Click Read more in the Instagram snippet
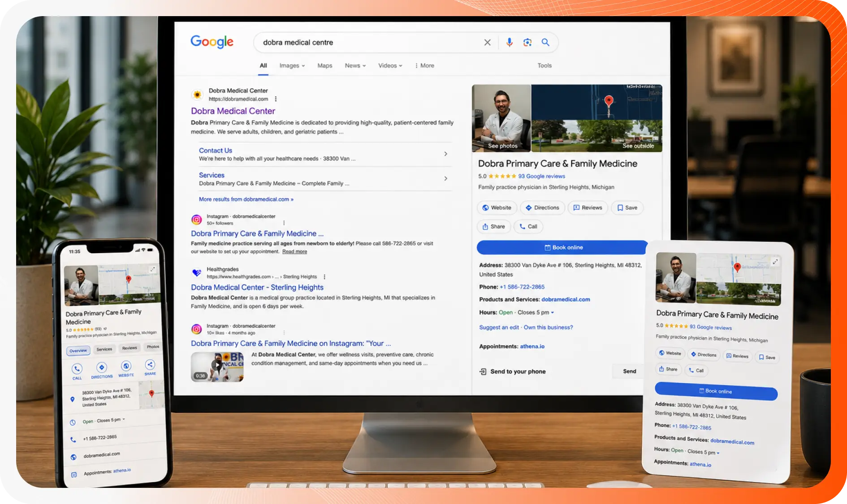847x504 pixels. click(294, 252)
